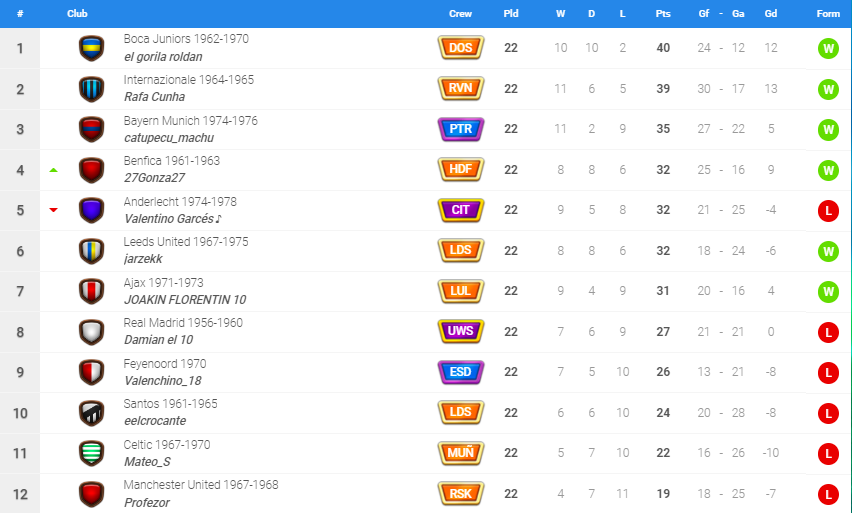Sort table by Form column header

(x=828, y=14)
